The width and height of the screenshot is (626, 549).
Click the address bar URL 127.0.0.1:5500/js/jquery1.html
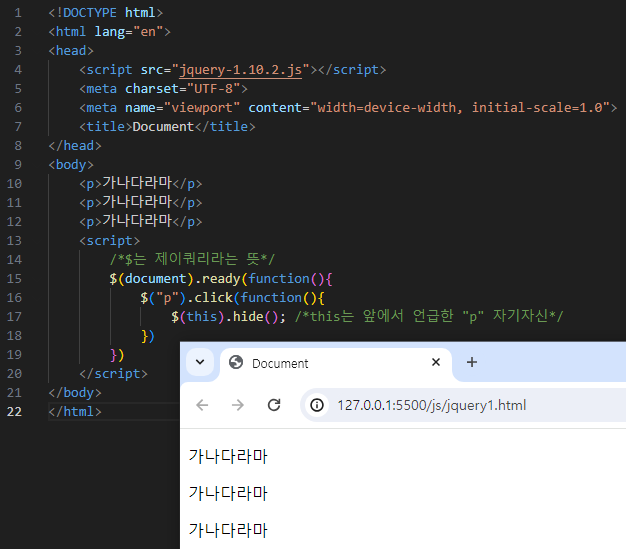point(432,405)
